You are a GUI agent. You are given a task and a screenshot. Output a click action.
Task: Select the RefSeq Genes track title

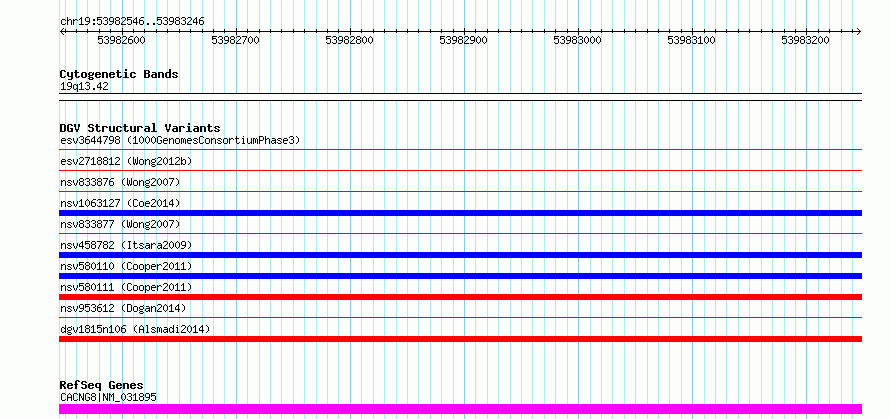(x=101, y=386)
